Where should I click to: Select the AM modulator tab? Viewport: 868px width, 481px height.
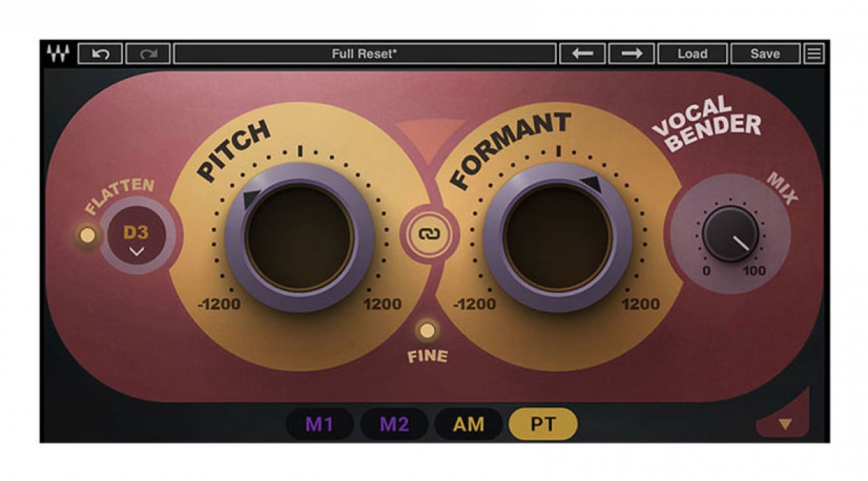469,425
